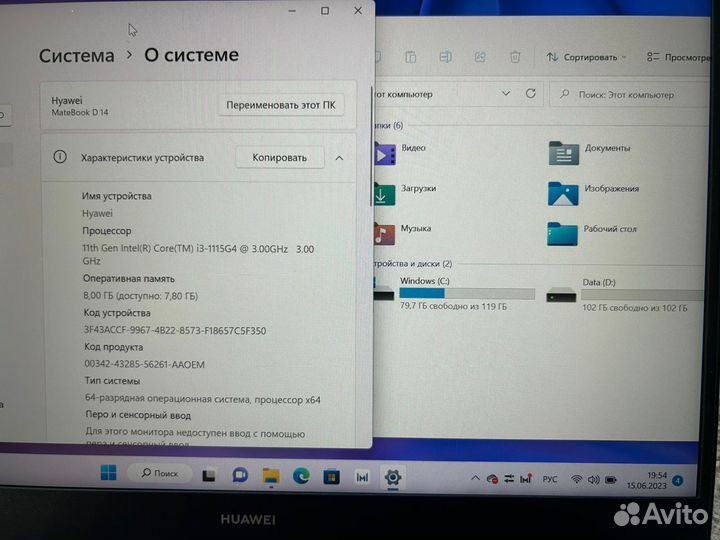
Task: Click the Delete trash icon in Explorer
Action: pyautogui.click(x=515, y=57)
